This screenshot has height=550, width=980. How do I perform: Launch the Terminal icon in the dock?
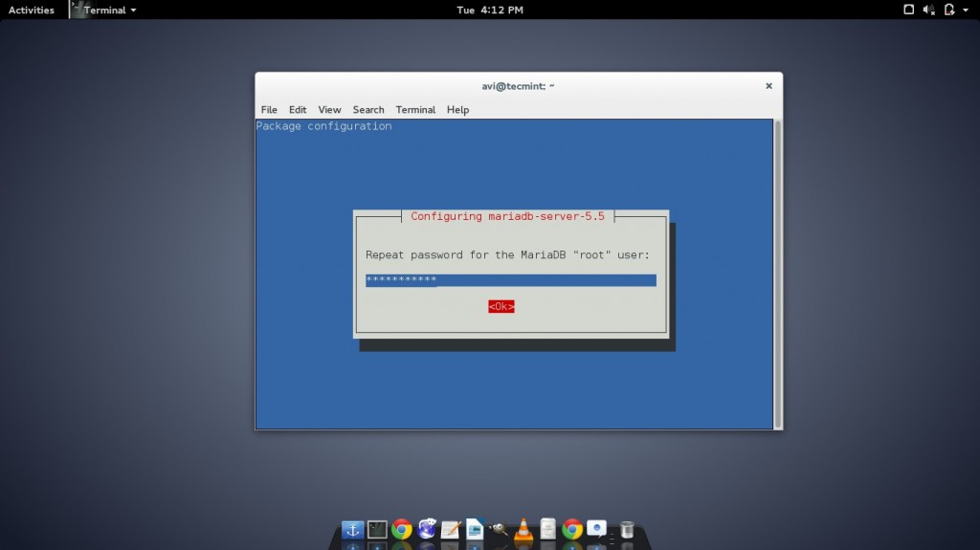coord(377,529)
